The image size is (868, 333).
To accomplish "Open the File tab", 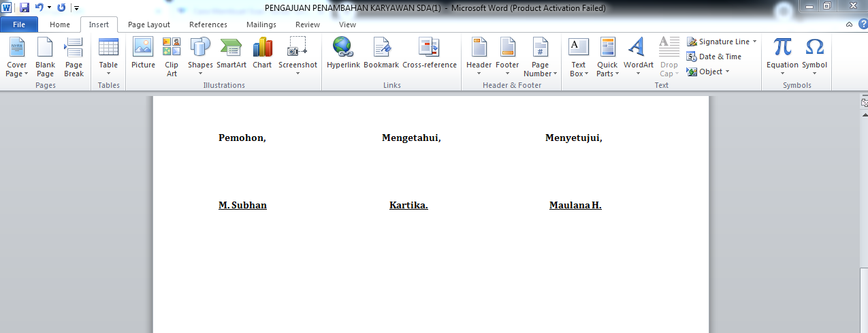I will click(x=19, y=25).
